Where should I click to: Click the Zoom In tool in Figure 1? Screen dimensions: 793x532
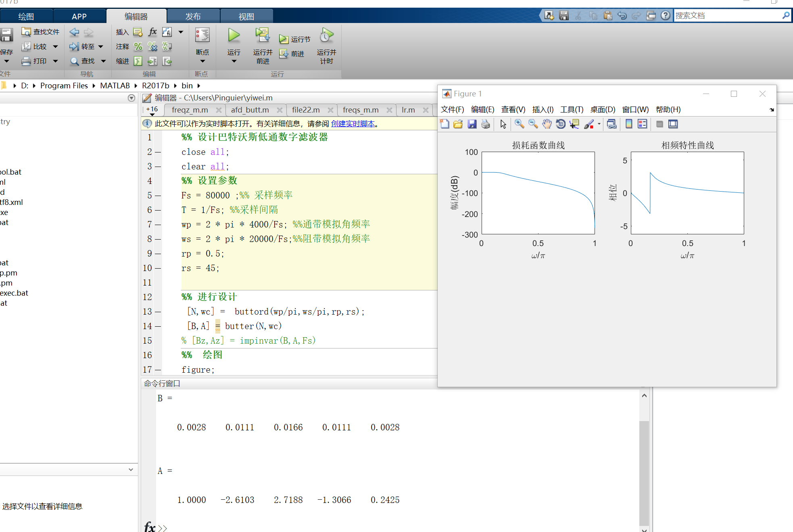point(519,124)
